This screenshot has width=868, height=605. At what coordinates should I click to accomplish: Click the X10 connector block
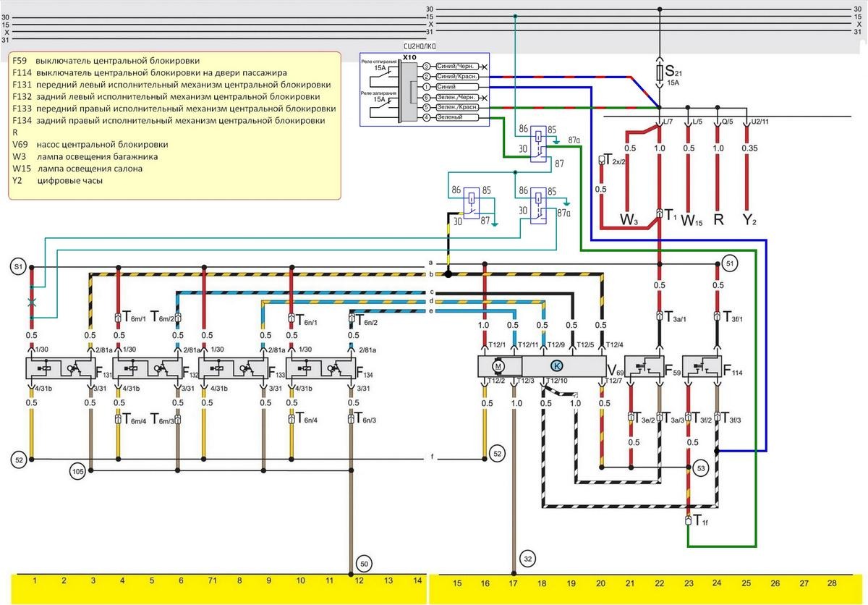[409, 90]
